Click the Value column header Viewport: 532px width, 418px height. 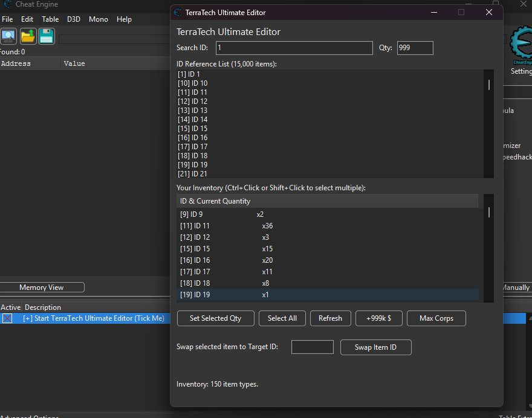115,63
